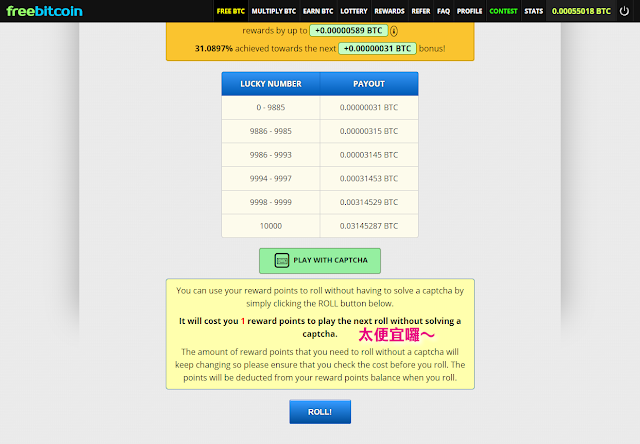Click the 0.00055018 BTC balance
640x444 pixels.
(581, 11)
